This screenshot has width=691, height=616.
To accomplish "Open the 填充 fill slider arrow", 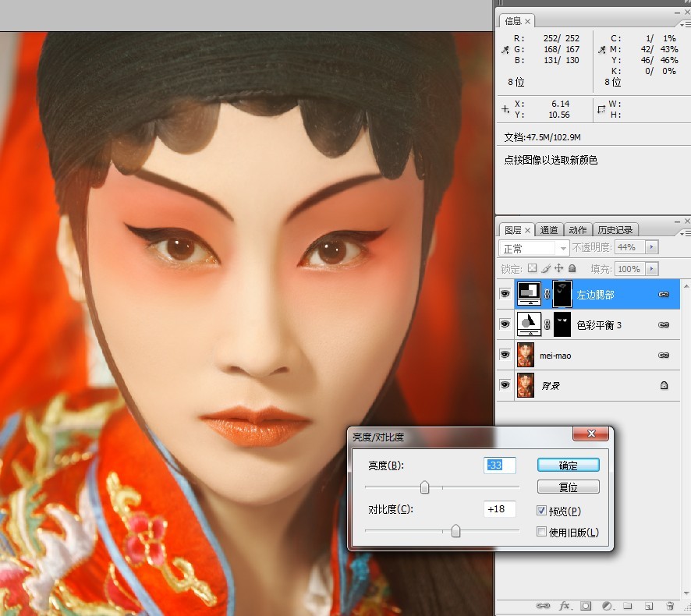I will coord(652,268).
